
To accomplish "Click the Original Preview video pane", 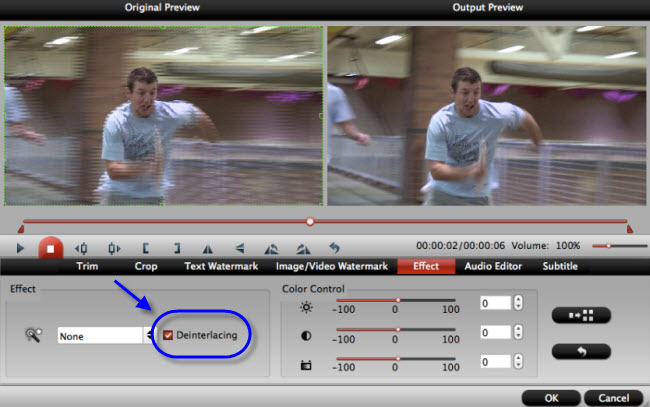I will click(x=164, y=116).
